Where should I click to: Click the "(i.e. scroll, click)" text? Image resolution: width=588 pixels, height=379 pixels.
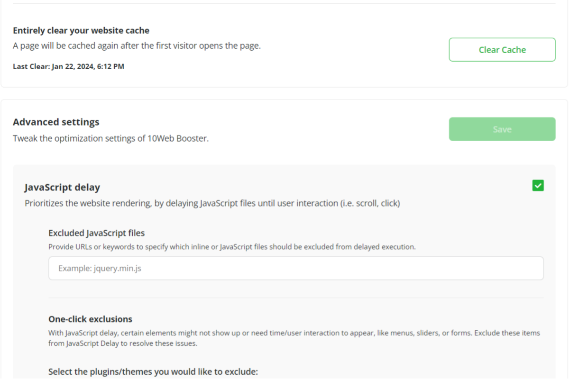click(370, 203)
